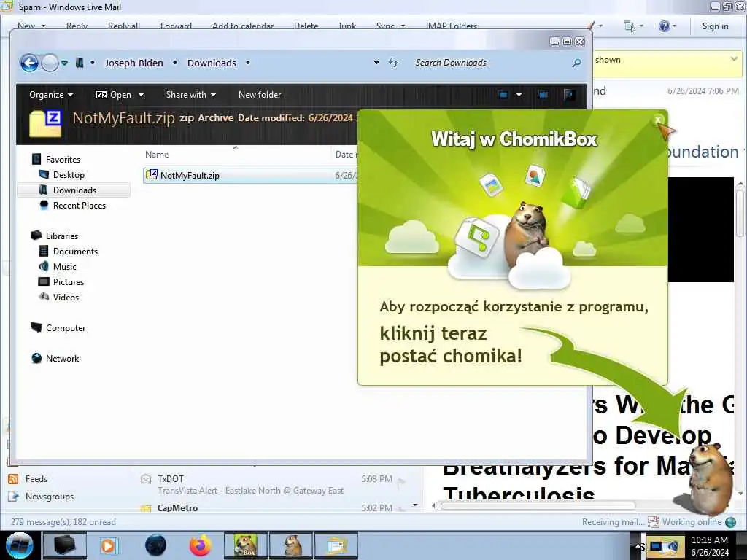
Task: Expand the address bar history dropdown
Action: pos(376,63)
